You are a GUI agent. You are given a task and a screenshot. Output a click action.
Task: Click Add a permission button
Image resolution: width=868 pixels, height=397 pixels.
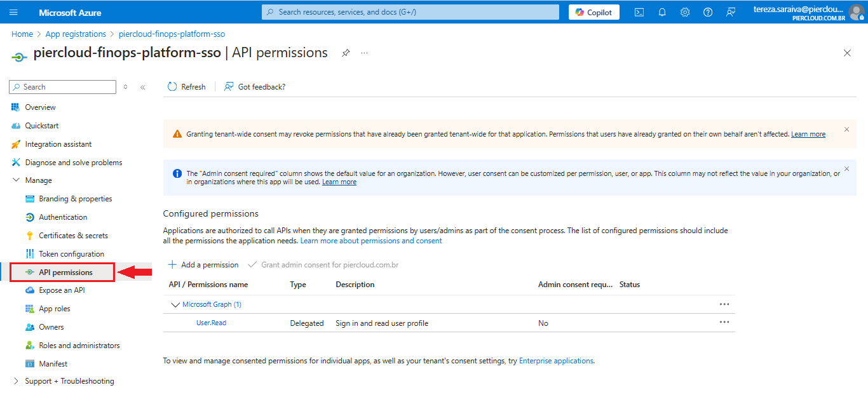[x=203, y=265]
